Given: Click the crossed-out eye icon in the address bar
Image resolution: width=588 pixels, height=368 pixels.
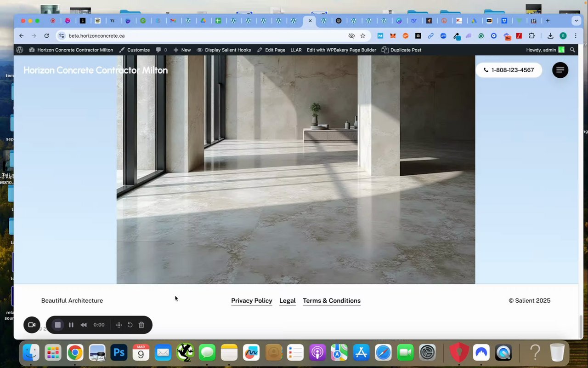Looking at the screenshot, I should [x=351, y=35].
